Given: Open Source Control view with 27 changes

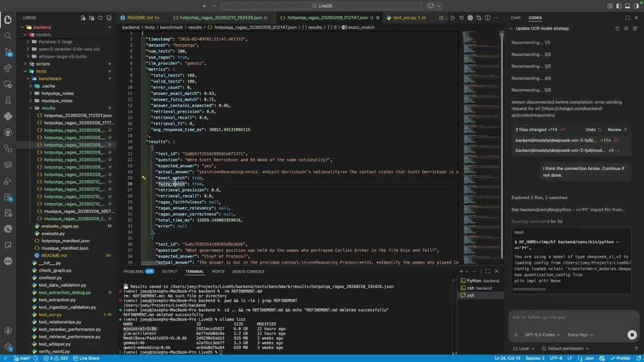Looking at the screenshot, I should point(8,52).
